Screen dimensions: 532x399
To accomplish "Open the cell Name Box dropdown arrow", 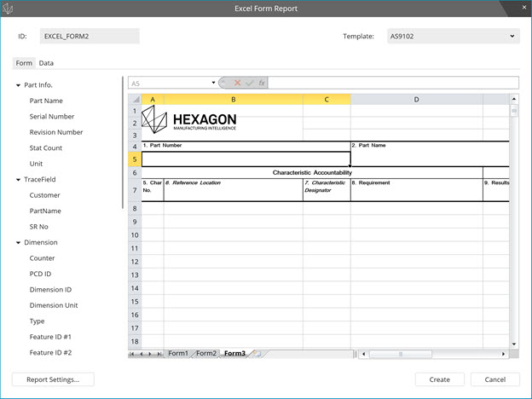I will click(212, 84).
